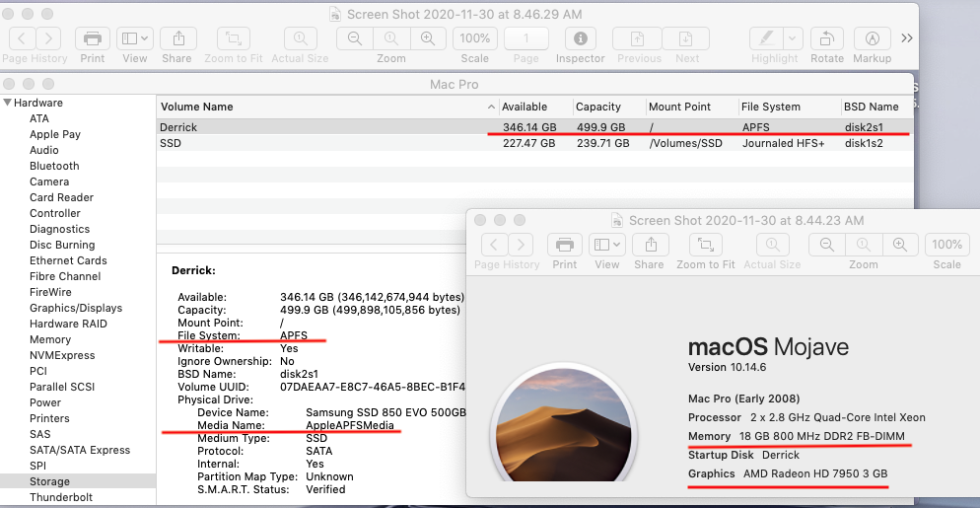Select Memory in the Hardware sidebar
Screen dimensions: 980x508
[50, 339]
